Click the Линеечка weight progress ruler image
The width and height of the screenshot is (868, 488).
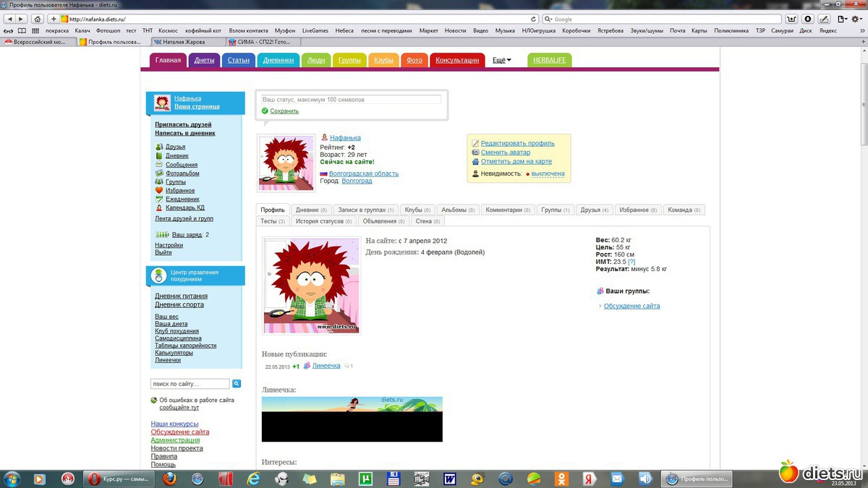point(352,419)
